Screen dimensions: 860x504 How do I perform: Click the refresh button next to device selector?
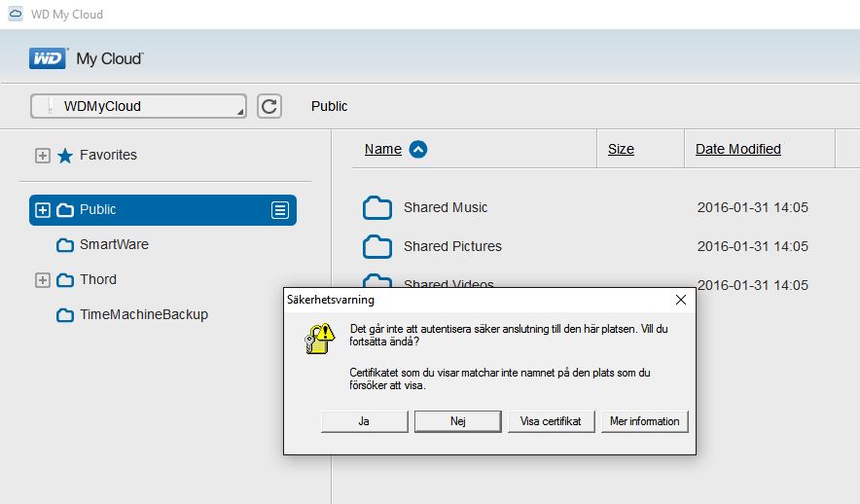click(x=269, y=106)
